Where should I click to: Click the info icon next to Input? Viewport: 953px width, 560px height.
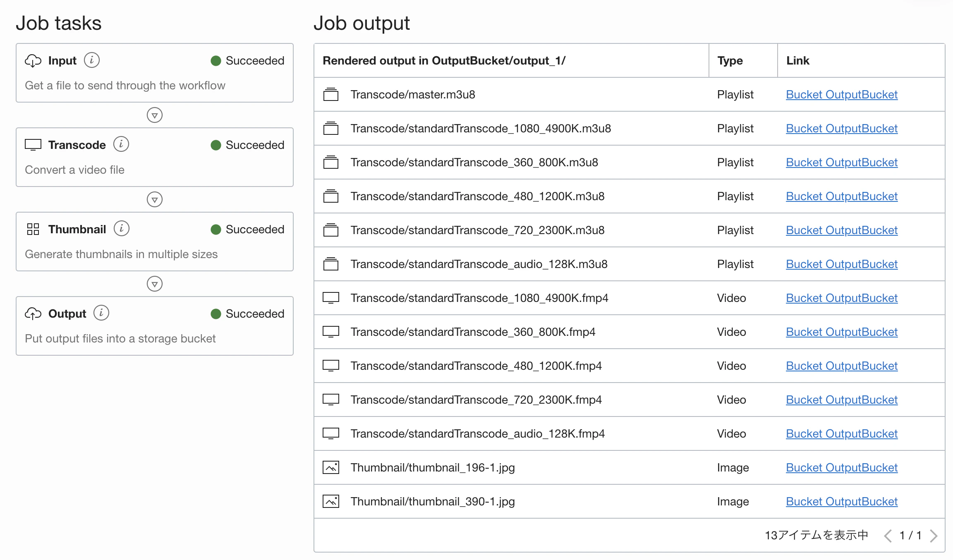pos(92,60)
